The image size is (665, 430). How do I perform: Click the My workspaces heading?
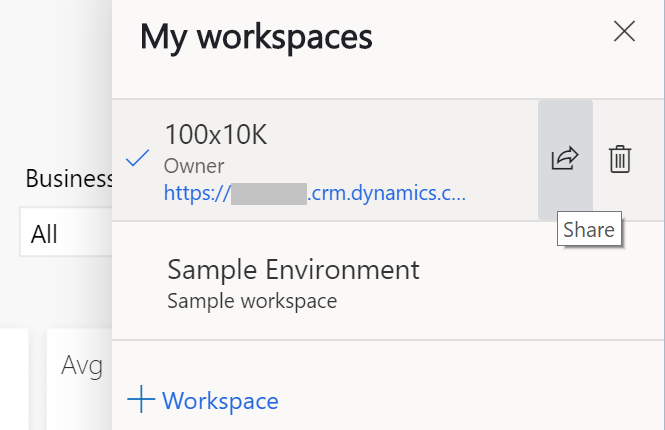coord(256,37)
